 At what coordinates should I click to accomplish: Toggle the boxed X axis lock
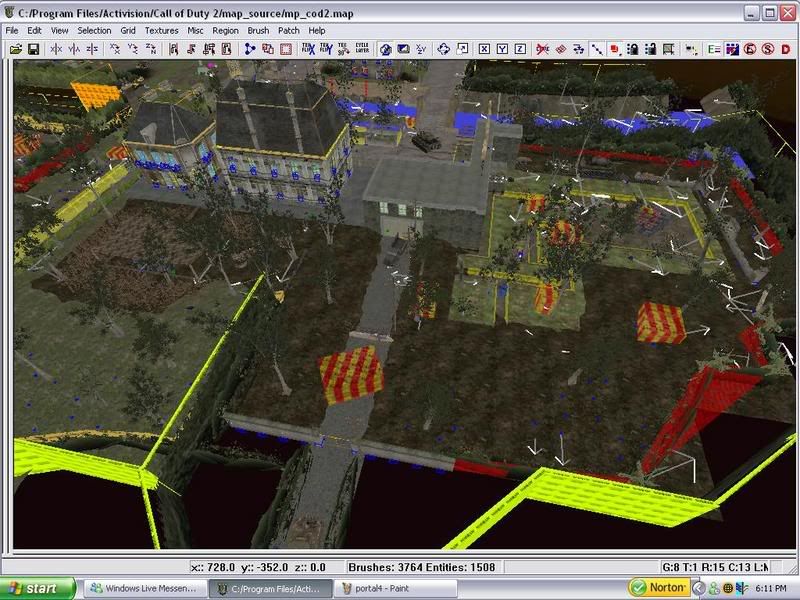484,48
